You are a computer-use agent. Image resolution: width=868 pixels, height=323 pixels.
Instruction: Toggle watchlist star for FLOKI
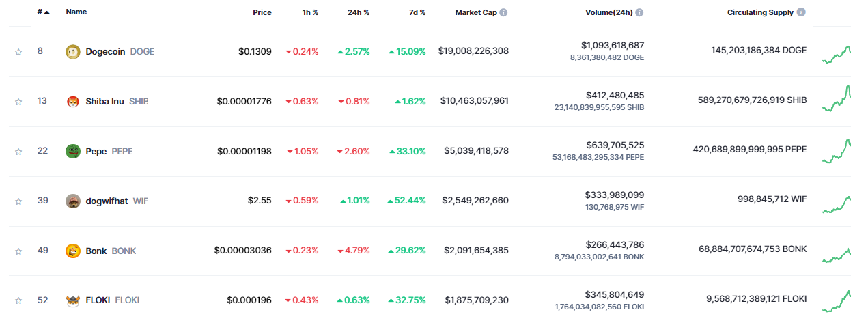[x=18, y=300]
